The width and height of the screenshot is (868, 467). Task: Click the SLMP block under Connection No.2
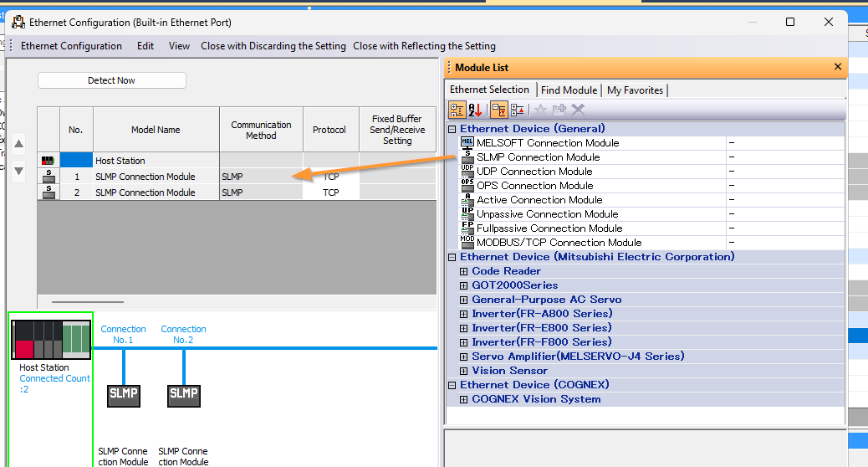tap(184, 394)
